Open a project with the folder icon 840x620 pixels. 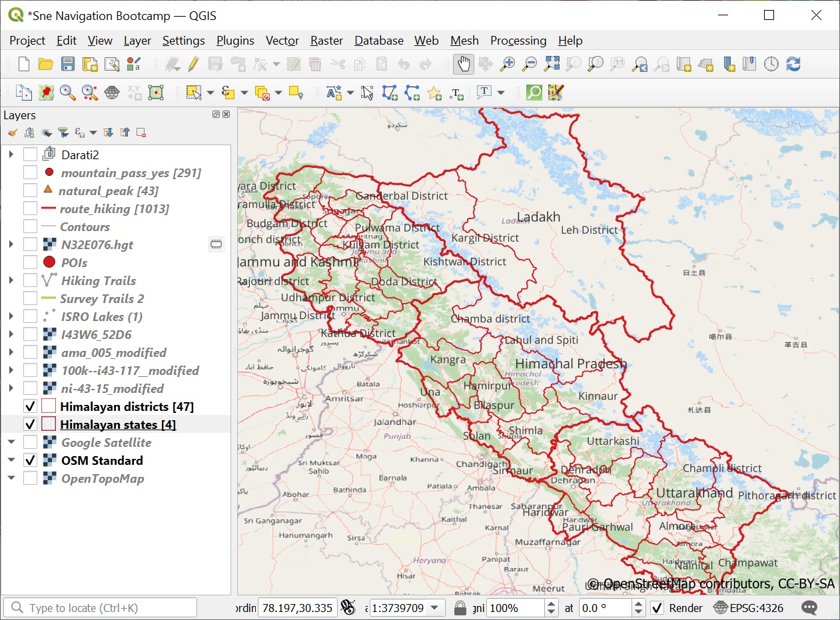pos(46,64)
